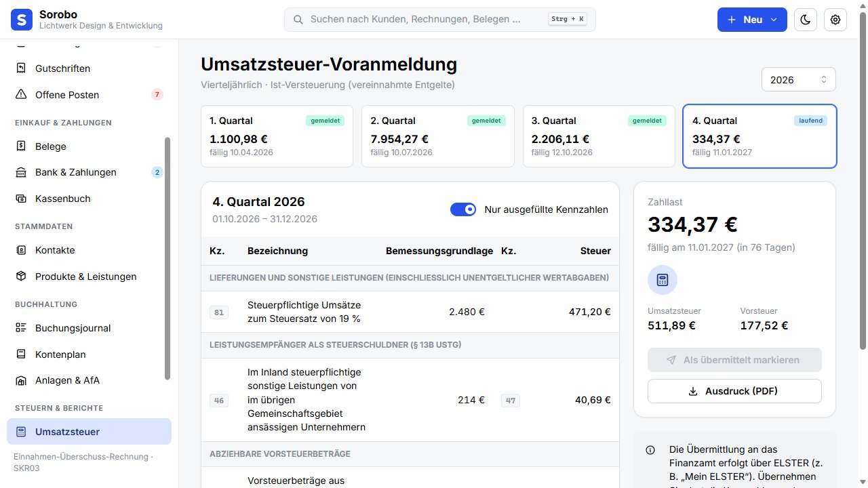Click the calculator icon in Zahllast card
Image resolution: width=868 pixels, height=488 pixels.
pos(663,280)
